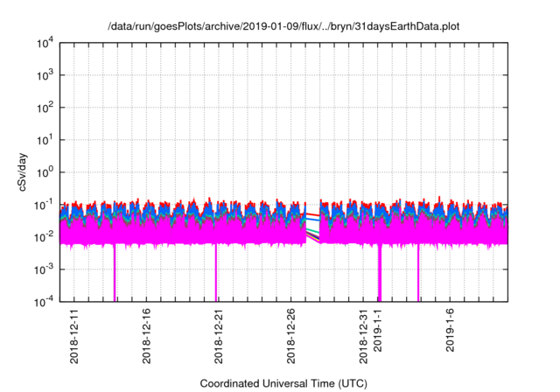Click the 10^2 y-axis tick label
This screenshot has width=560, height=392.
tap(45, 108)
